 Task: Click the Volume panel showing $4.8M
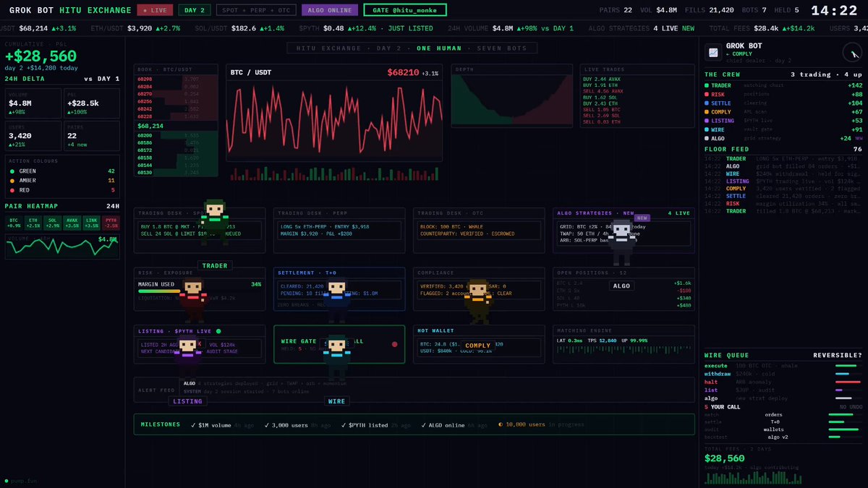[62, 247]
